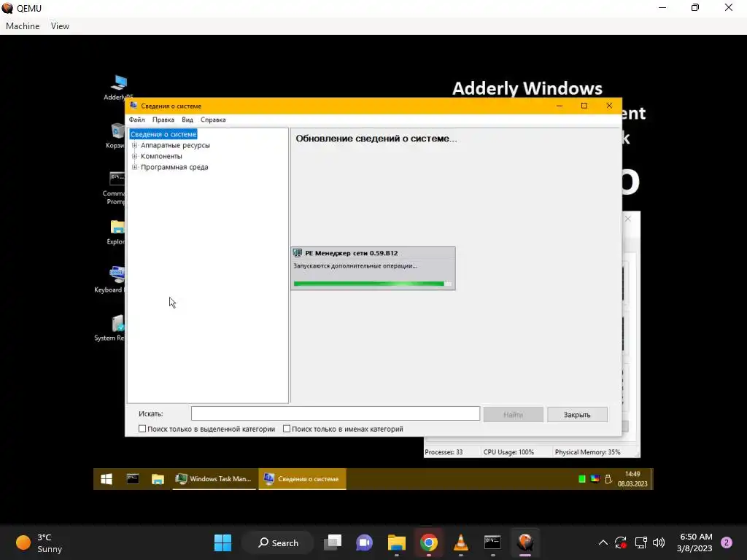Open the host volume tray icon
This screenshot has width=747, height=560.
(659, 542)
